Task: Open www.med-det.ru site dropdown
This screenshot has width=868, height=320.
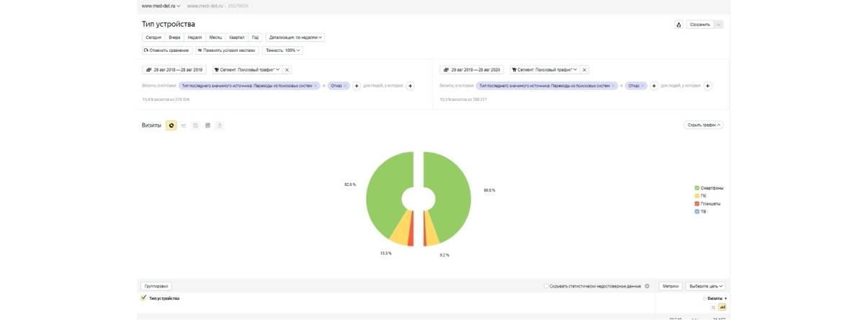Action: click(161, 6)
